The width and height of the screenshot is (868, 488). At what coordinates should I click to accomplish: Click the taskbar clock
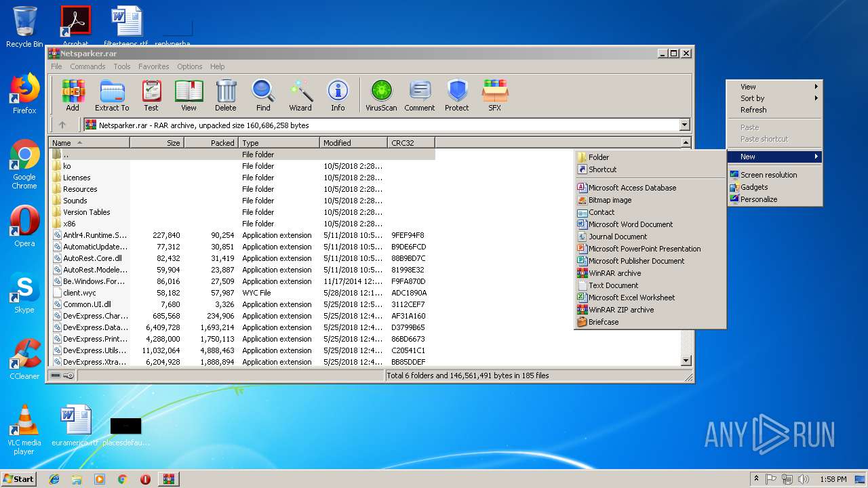[833, 479]
